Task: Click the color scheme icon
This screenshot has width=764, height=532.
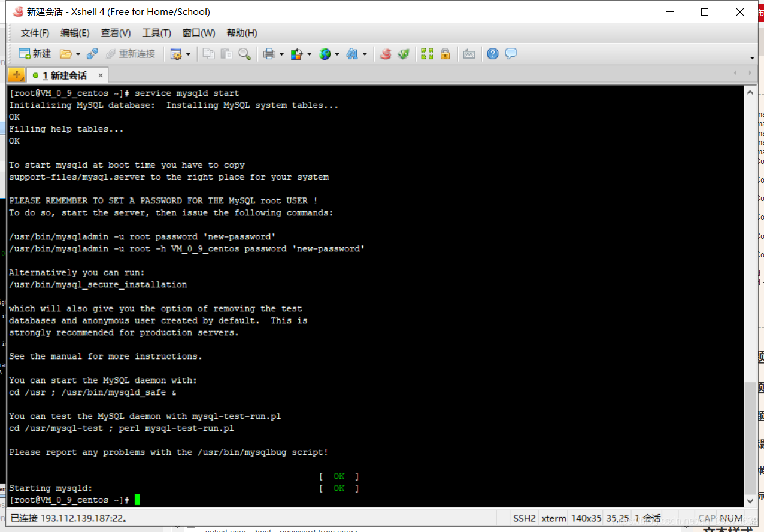Action: 297,54
